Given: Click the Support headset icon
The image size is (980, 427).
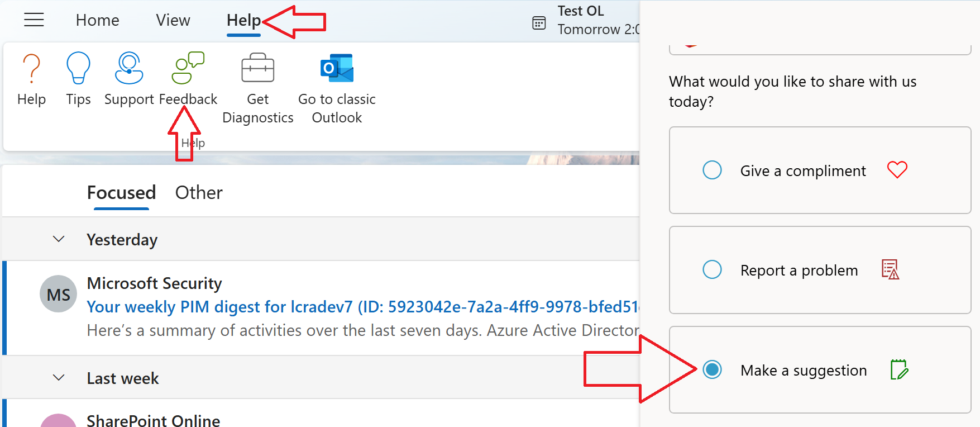Looking at the screenshot, I should (129, 67).
